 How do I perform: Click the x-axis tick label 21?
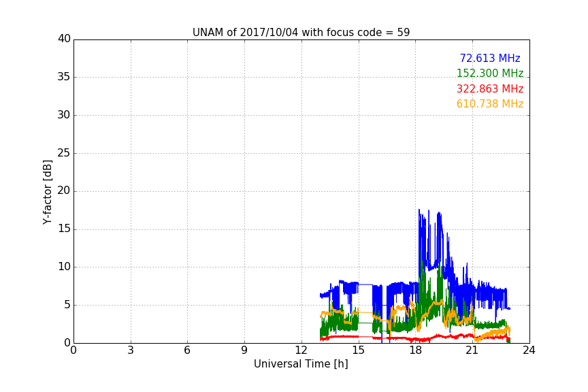[472, 350]
